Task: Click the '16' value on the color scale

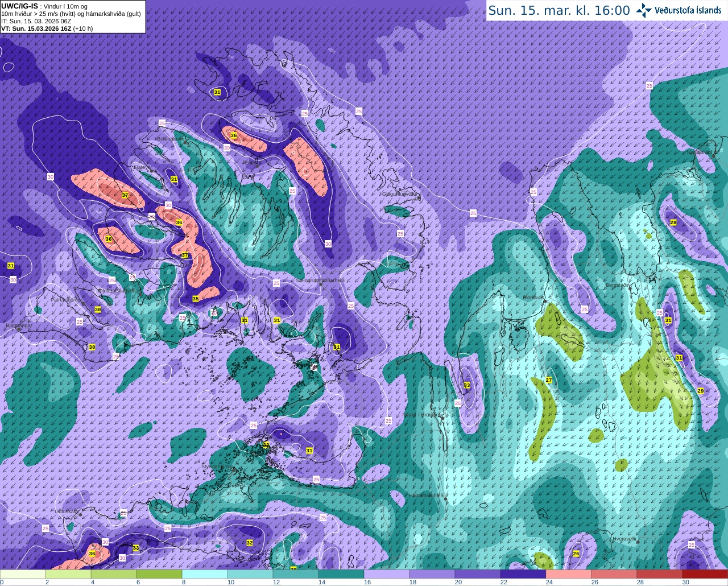Action: tap(367, 582)
